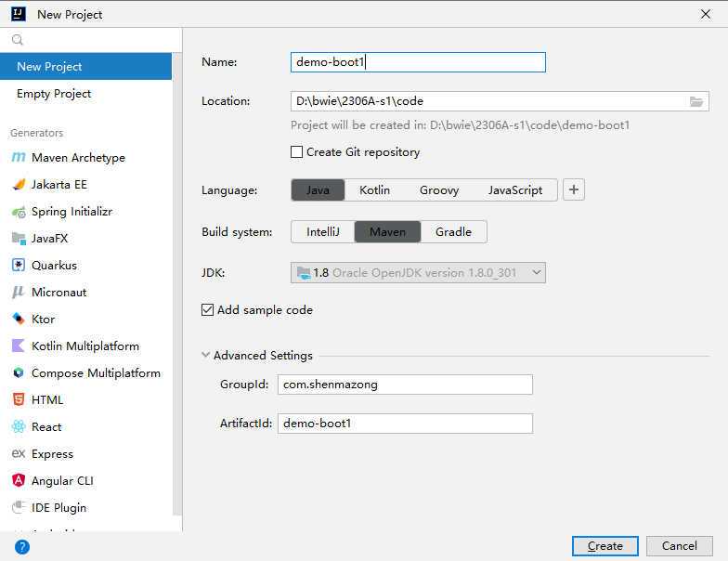This screenshot has height=561, width=728.
Task: Pick the React generator icon
Action: 18,427
